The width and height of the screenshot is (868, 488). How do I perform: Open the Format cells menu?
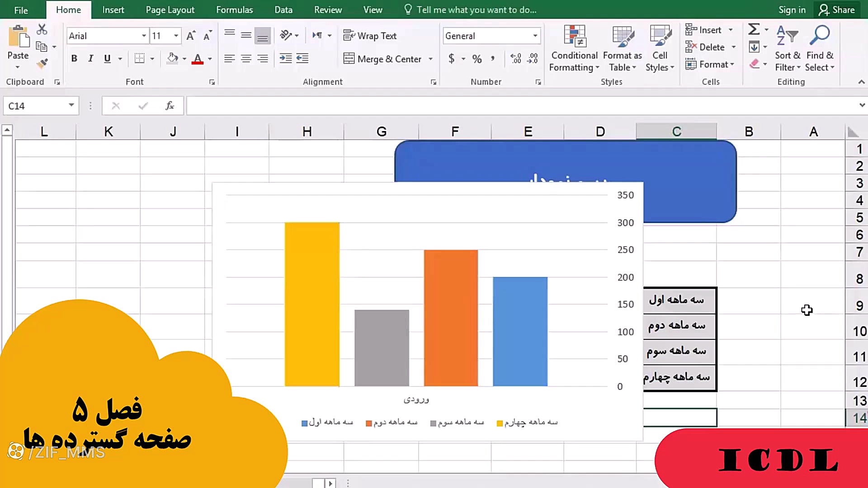coord(709,64)
